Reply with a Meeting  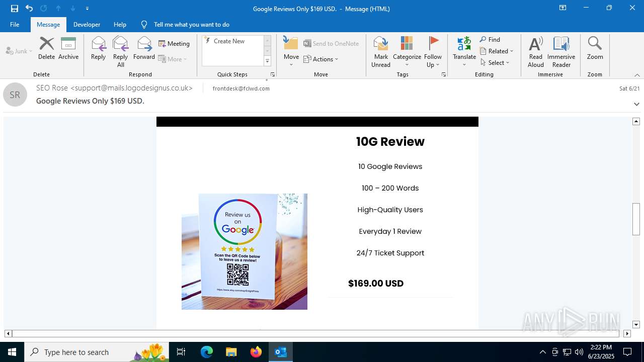pyautogui.click(x=174, y=44)
